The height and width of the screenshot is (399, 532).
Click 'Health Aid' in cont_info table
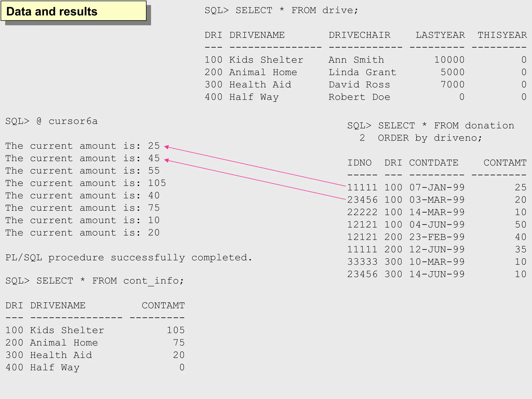[61, 355]
